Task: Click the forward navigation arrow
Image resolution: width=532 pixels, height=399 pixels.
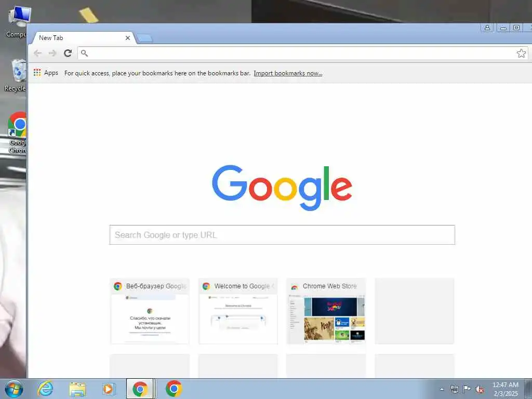Action: (x=52, y=53)
